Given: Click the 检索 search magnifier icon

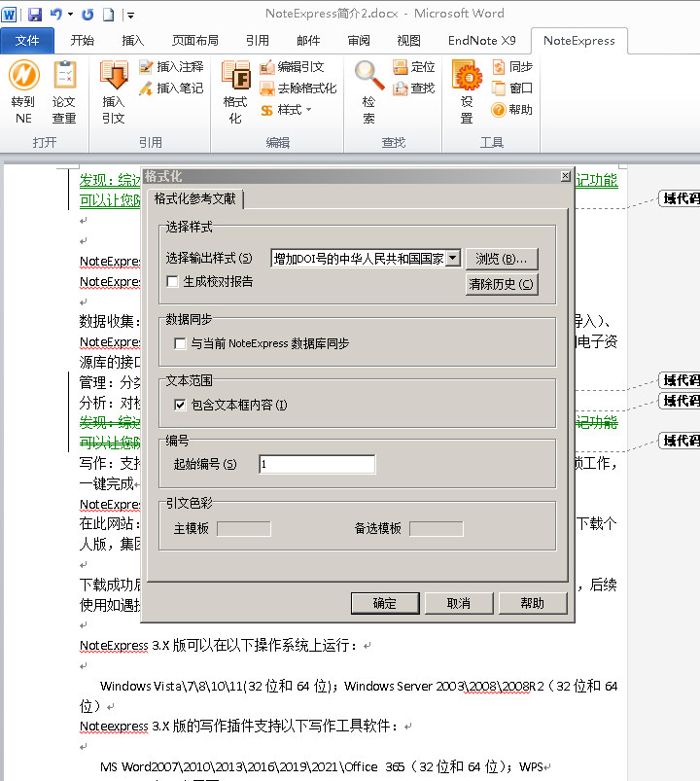Looking at the screenshot, I should (368, 91).
